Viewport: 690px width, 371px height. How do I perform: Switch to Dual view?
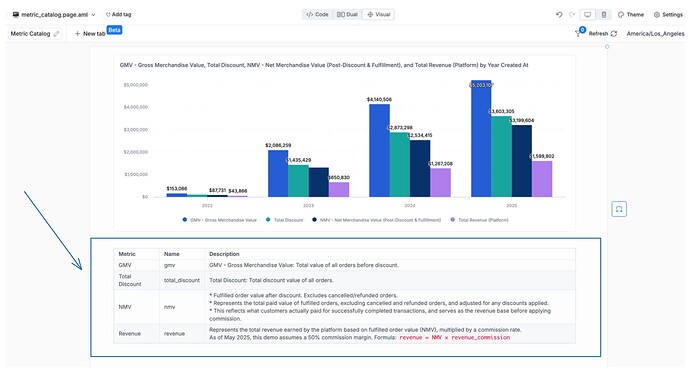(x=347, y=15)
